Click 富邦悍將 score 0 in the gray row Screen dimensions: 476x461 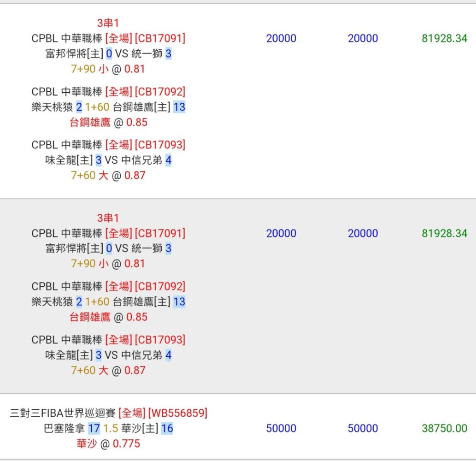pyautogui.click(x=109, y=248)
